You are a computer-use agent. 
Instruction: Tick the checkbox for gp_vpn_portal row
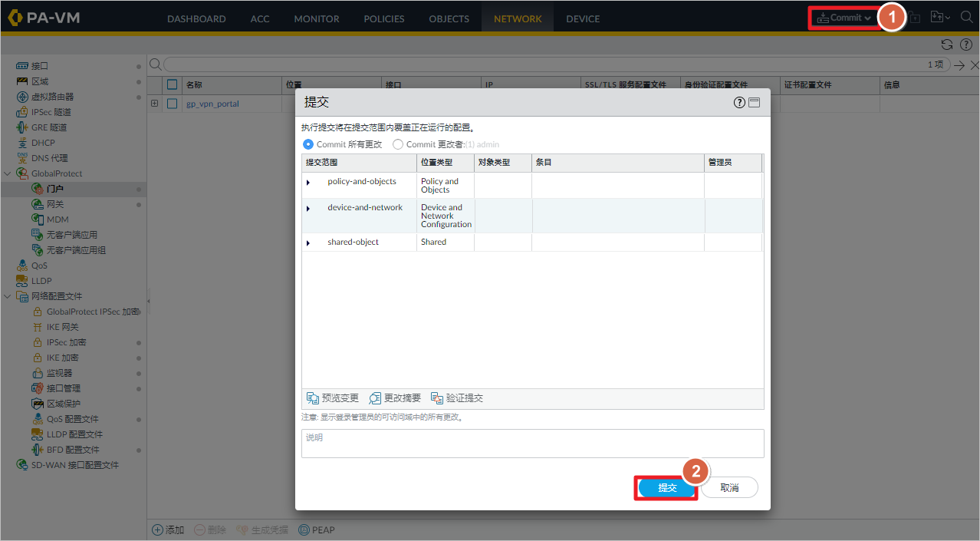(172, 104)
